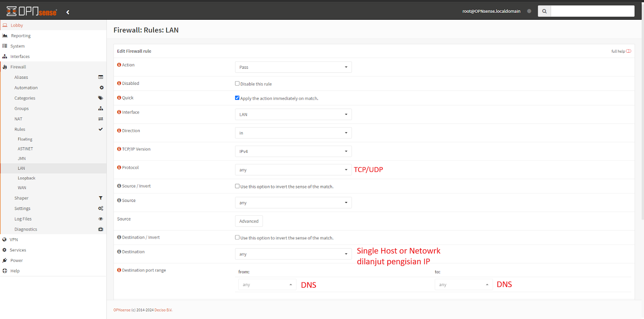This screenshot has height=319, width=644.
Task: Click the Direction help info icon
Action: point(119,131)
